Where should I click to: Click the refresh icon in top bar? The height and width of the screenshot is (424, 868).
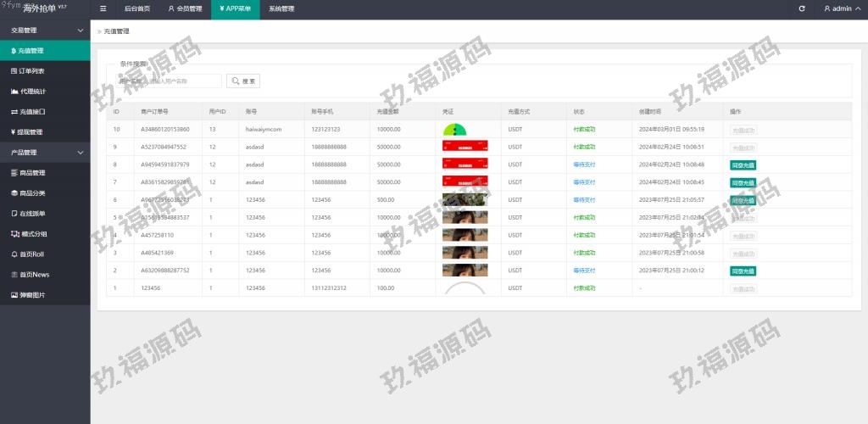[802, 8]
